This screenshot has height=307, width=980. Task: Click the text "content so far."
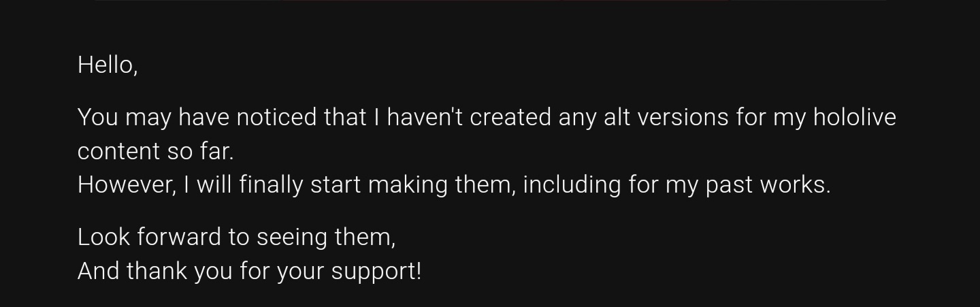[x=156, y=151]
